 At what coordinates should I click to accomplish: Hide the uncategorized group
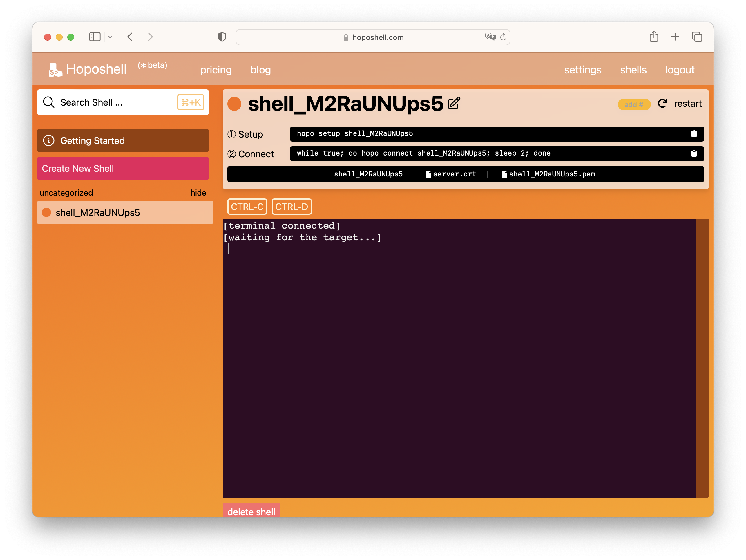click(198, 193)
